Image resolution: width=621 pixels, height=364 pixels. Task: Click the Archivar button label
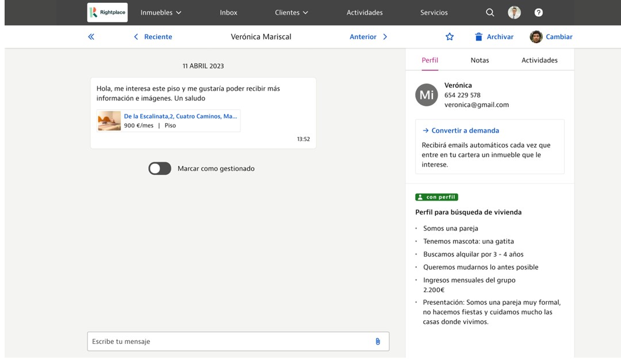(500, 37)
